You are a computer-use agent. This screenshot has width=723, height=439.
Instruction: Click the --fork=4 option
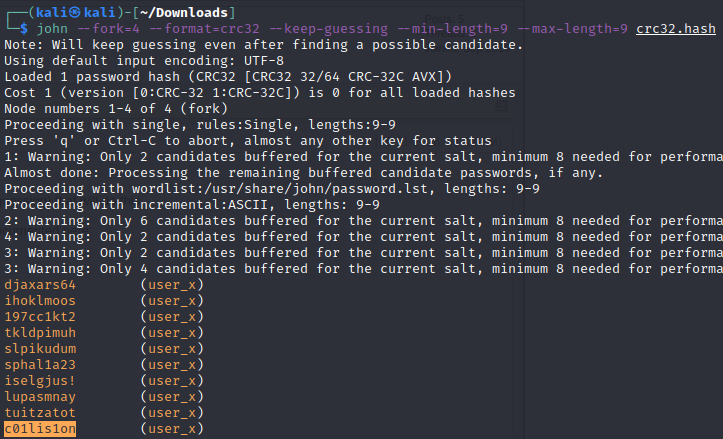click(x=108, y=29)
